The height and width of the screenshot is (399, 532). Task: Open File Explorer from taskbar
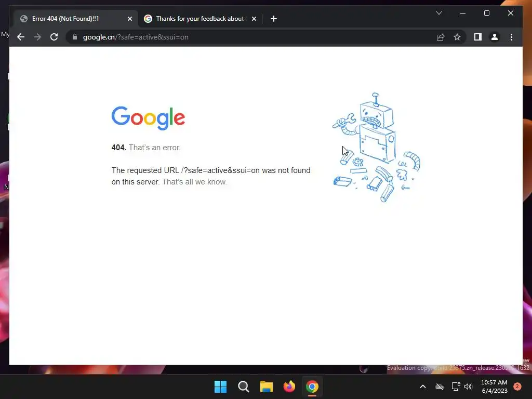267,387
